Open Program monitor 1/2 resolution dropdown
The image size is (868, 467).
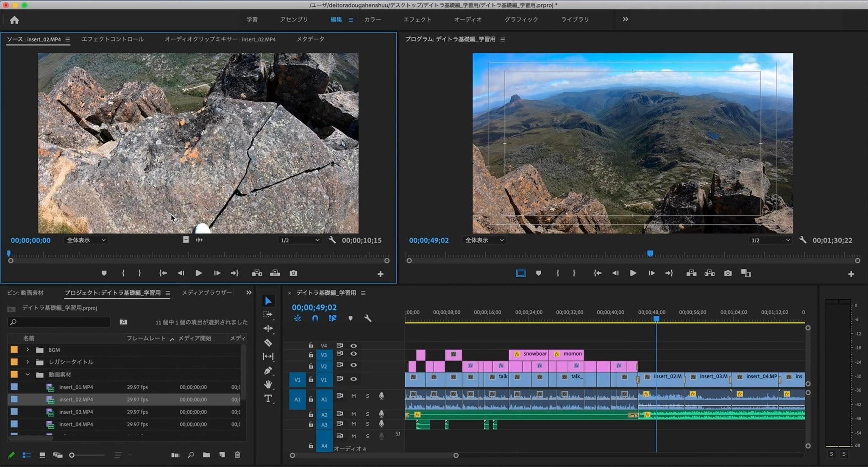[770, 240]
